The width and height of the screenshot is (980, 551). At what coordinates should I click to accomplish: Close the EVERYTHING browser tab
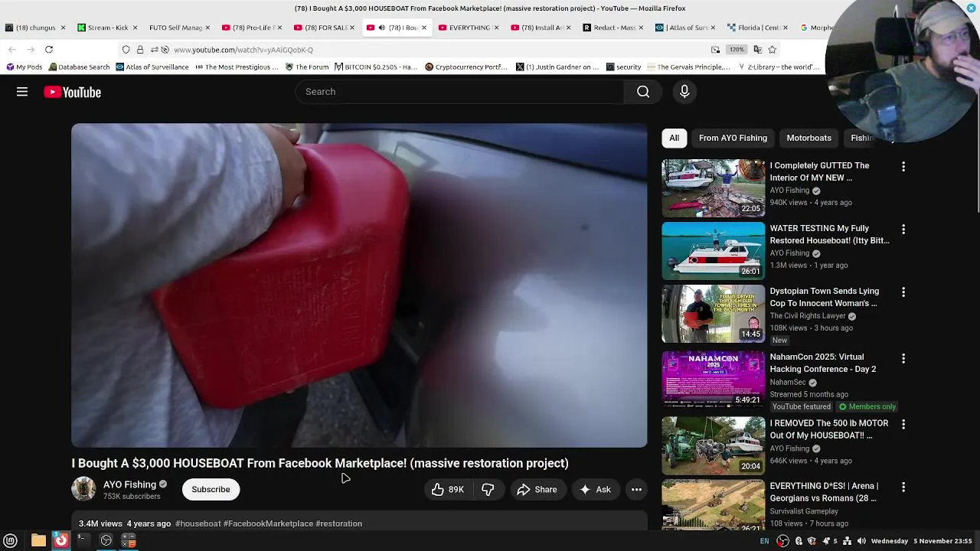tap(496, 28)
